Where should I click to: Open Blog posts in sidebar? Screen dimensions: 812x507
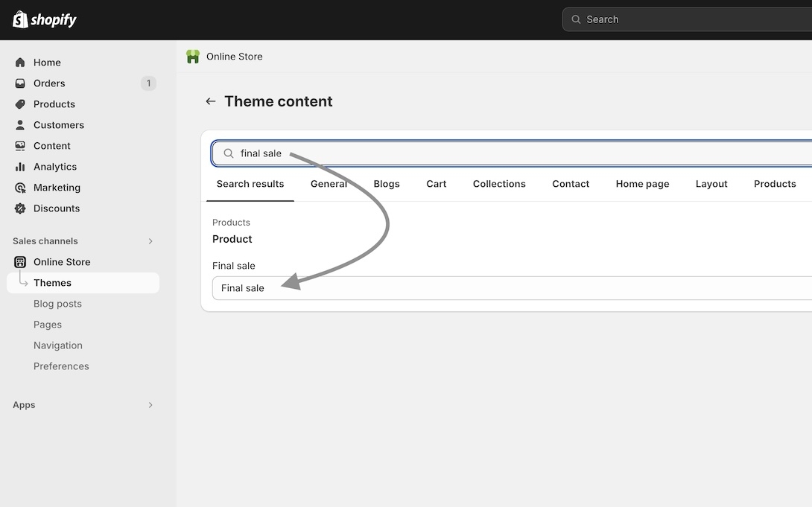click(x=57, y=304)
